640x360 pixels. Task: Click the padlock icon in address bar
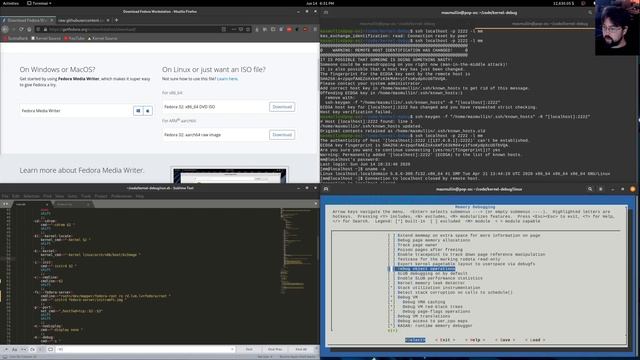click(45, 29)
